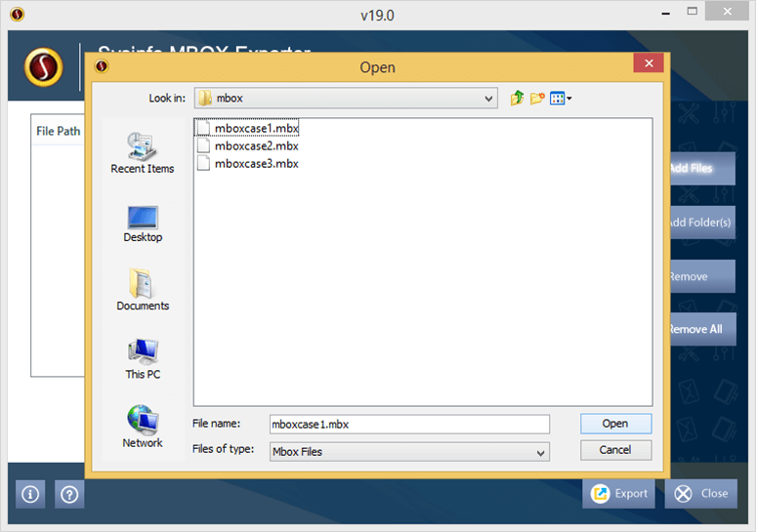Open help icon in main window

[69, 494]
